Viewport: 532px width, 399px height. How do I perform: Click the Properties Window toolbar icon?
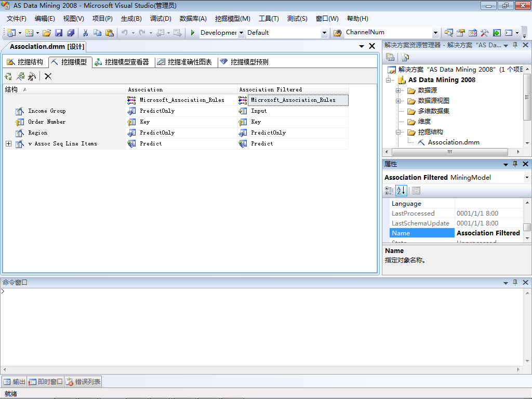click(460, 33)
